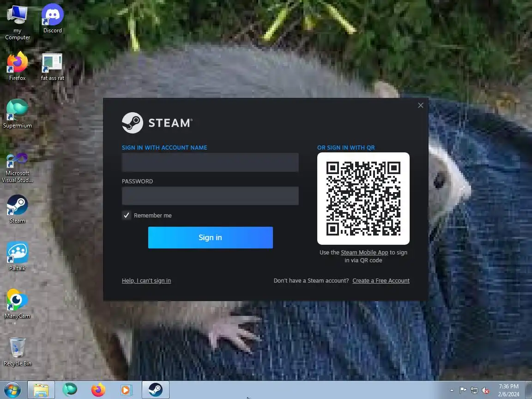
Task: Open the clock showing 7:36 PM
Action: pos(508,390)
